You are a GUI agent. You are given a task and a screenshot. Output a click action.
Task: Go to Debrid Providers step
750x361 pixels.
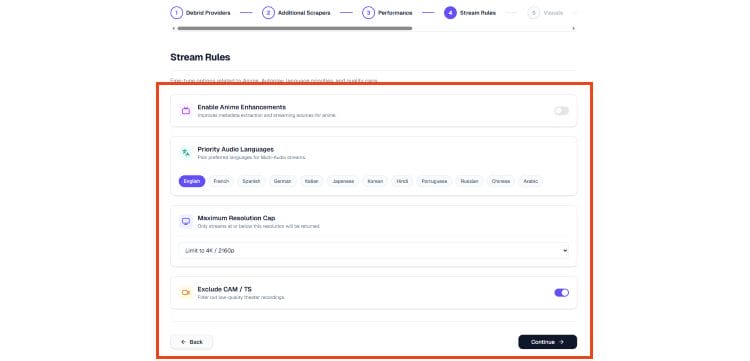[208, 13]
